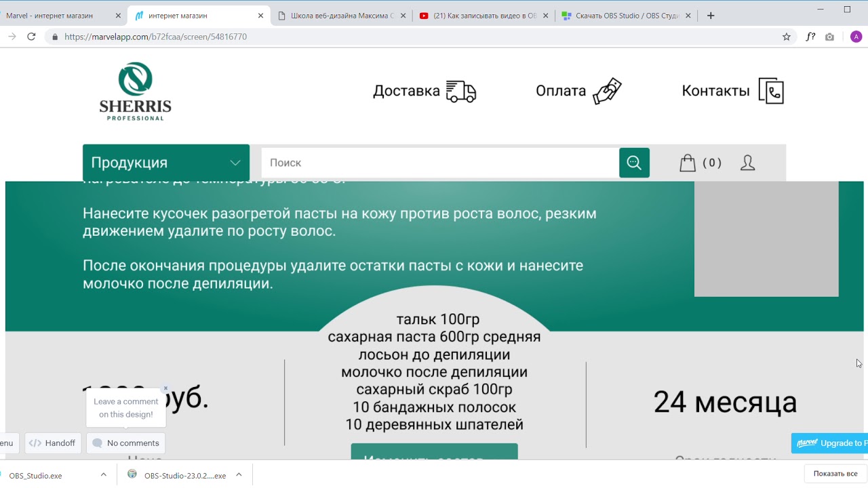Screen dimensions: 868x488
Task: Close the comment tooltip with its x
Action: pos(165,388)
